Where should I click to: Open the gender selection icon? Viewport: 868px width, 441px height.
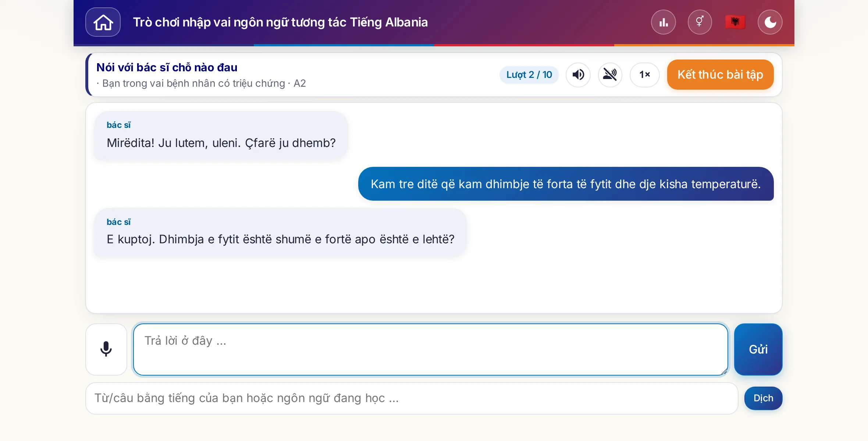click(700, 22)
